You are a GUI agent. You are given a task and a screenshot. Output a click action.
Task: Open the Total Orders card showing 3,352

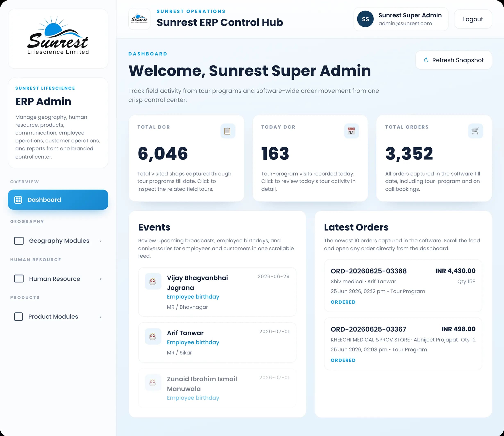tap(434, 158)
